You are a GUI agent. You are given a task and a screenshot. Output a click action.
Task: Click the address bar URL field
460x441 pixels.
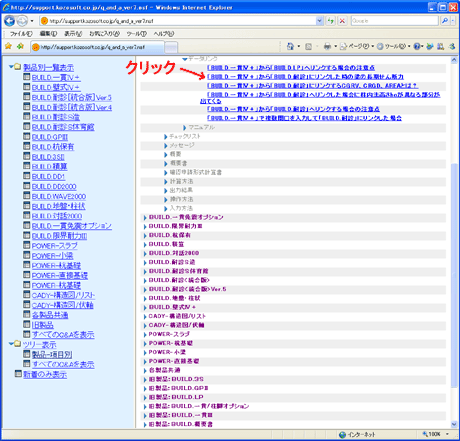182,21
